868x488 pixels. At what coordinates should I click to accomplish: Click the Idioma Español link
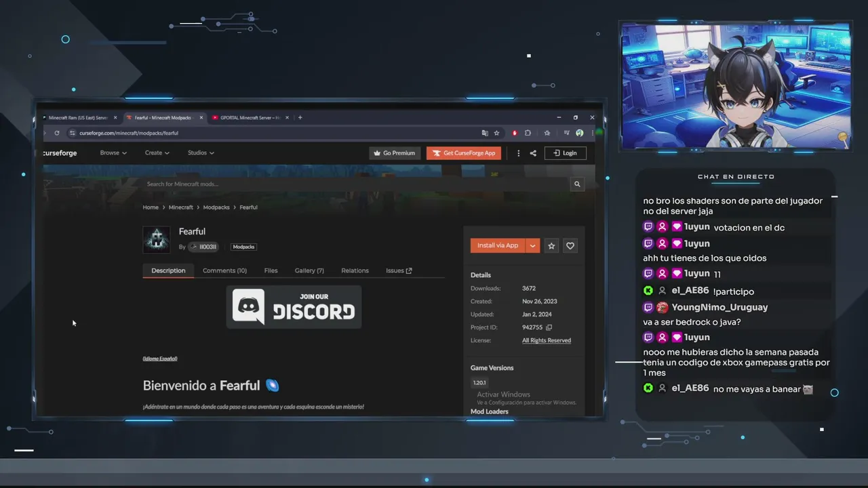click(160, 359)
